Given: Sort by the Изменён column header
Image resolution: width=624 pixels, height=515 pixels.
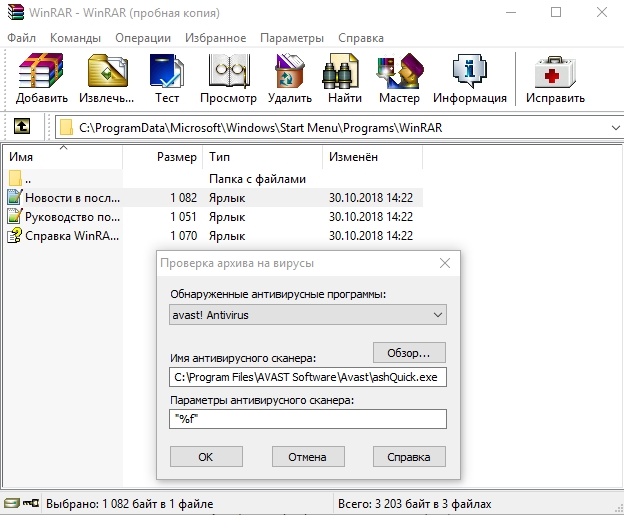Looking at the screenshot, I should (372, 157).
